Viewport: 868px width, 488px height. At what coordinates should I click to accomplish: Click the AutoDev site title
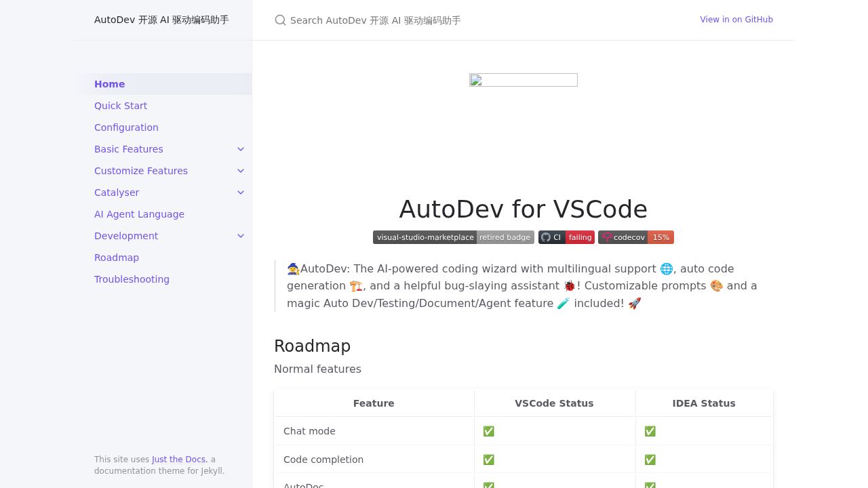161,20
